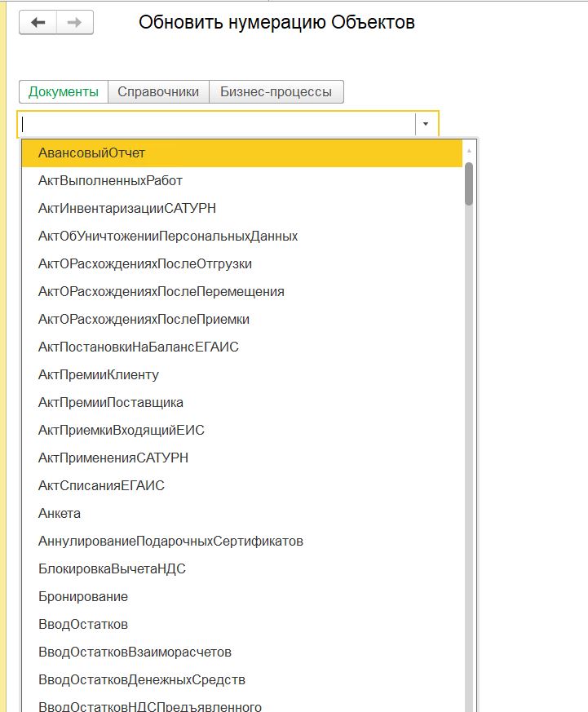Pick АктИнвентаризацииСАТУРН entry
Viewport: 588px width, 712px height.
tap(242, 209)
